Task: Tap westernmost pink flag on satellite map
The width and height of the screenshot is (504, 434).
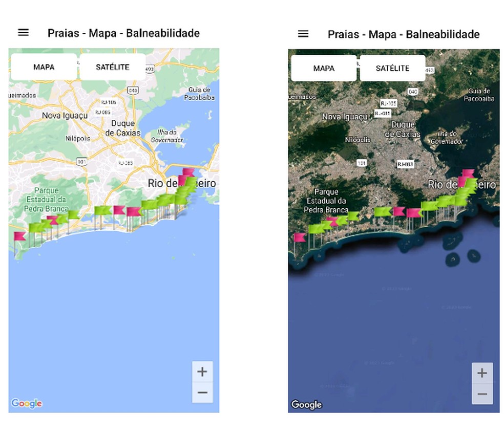Action: [300, 237]
